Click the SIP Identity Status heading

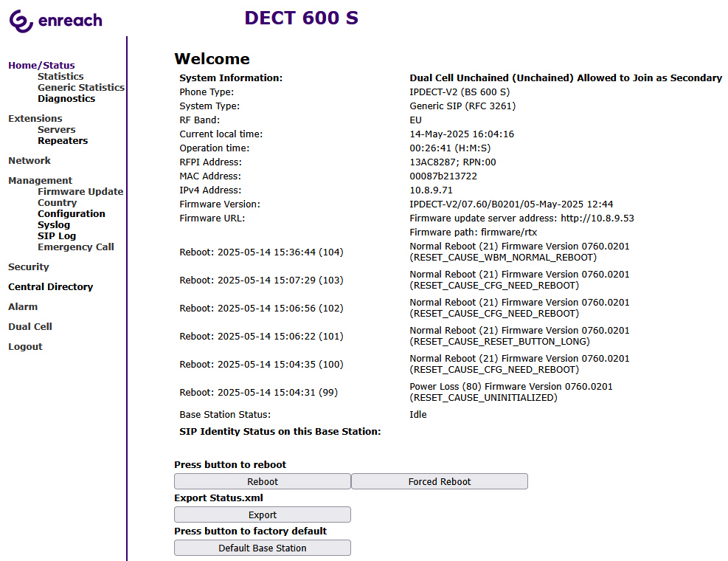pos(280,432)
